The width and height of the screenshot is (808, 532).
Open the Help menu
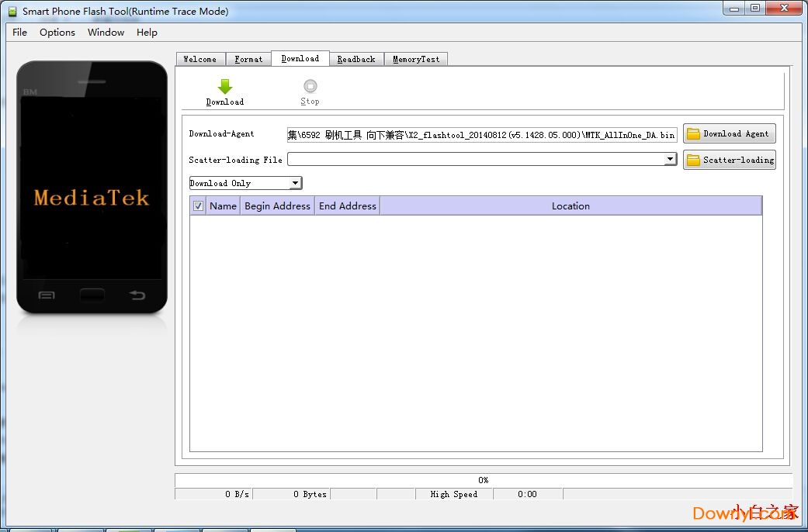click(x=147, y=33)
